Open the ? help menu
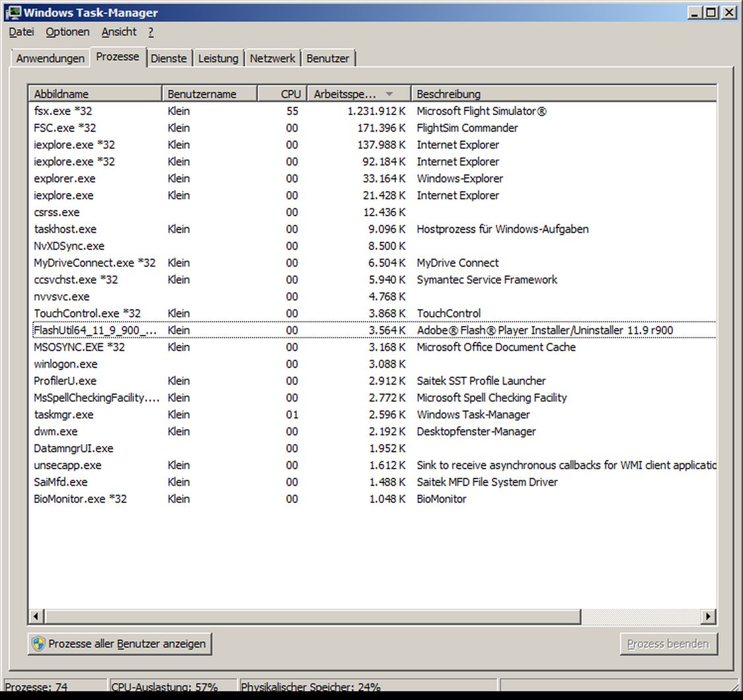 (x=151, y=32)
